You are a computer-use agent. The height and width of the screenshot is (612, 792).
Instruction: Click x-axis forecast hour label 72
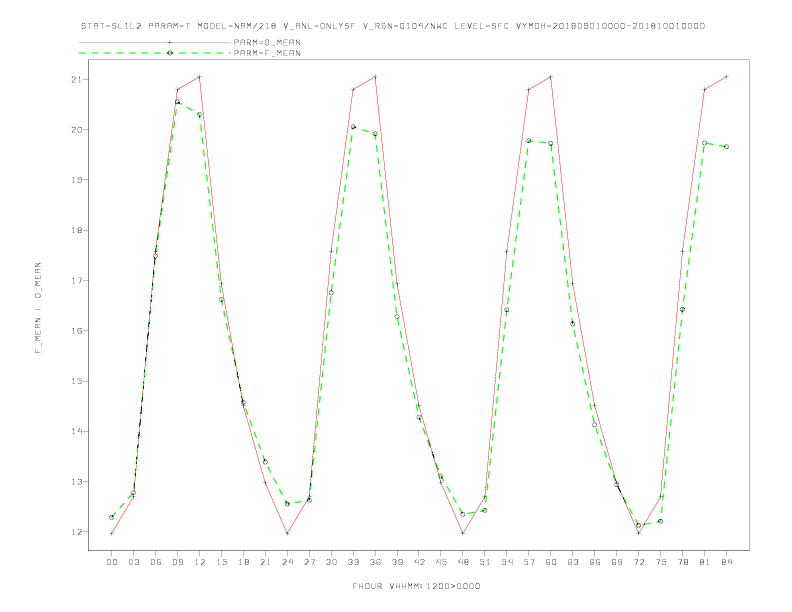pyautogui.click(x=639, y=562)
